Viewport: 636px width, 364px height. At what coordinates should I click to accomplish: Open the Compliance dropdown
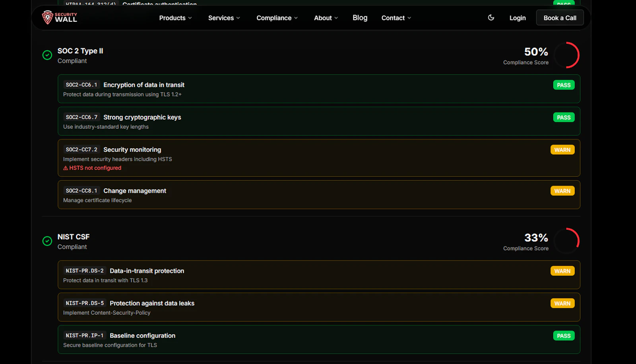(277, 18)
